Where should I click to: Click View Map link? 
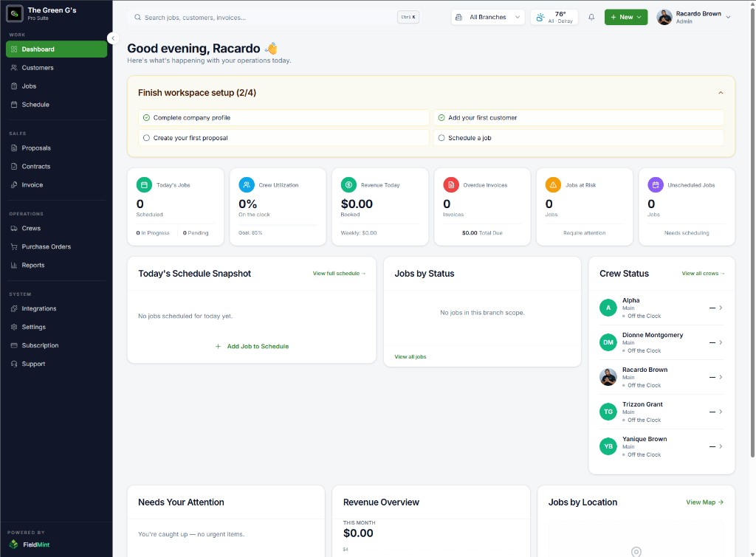point(704,502)
